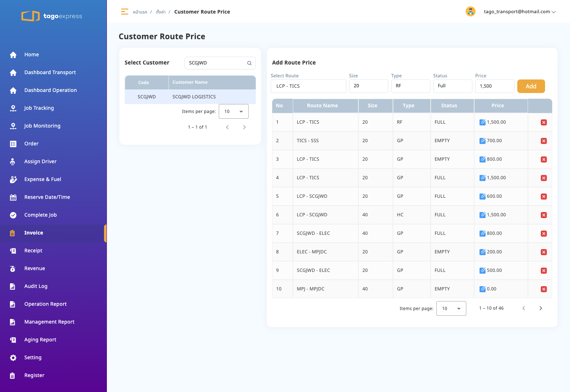Delete route row 1 LCP - TICS
This screenshot has width=570, height=392.
tap(544, 122)
